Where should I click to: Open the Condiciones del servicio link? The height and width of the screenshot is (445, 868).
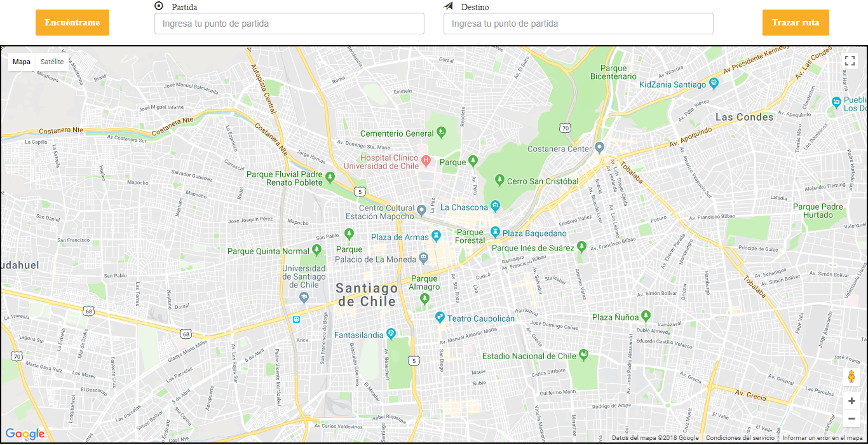[740, 438]
